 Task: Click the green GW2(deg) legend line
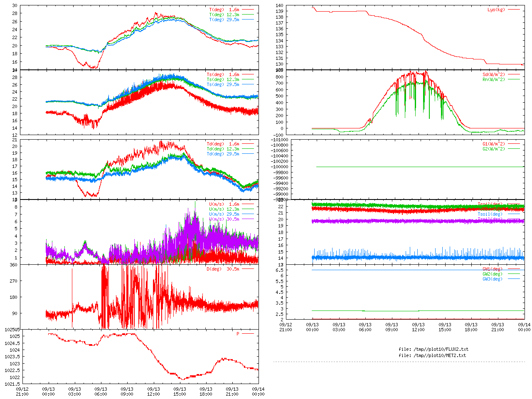(514, 274)
